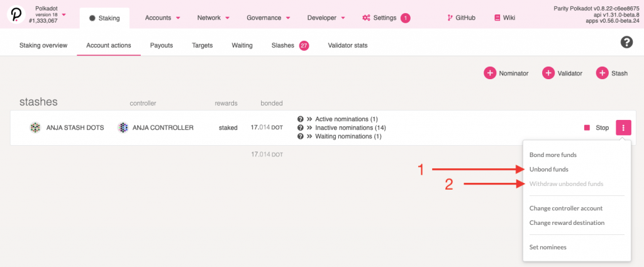Image resolution: width=644 pixels, height=267 pixels.
Task: Select the Account actions tab
Action: click(108, 45)
